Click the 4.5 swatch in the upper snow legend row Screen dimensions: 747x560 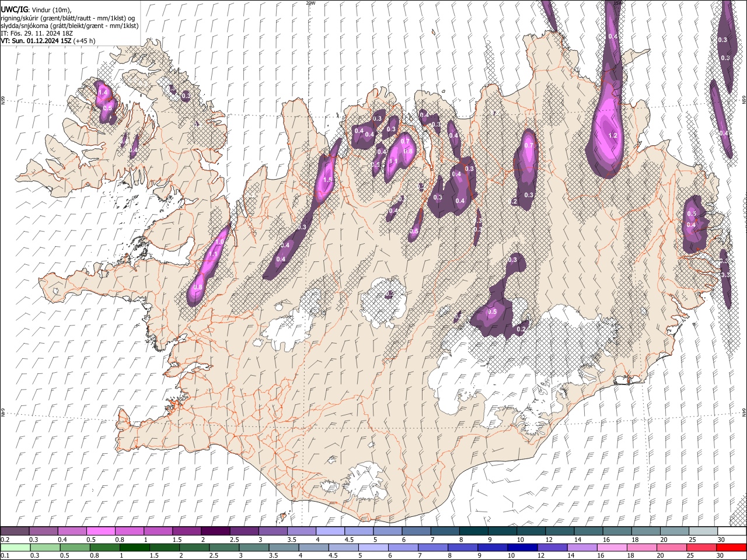point(358,531)
